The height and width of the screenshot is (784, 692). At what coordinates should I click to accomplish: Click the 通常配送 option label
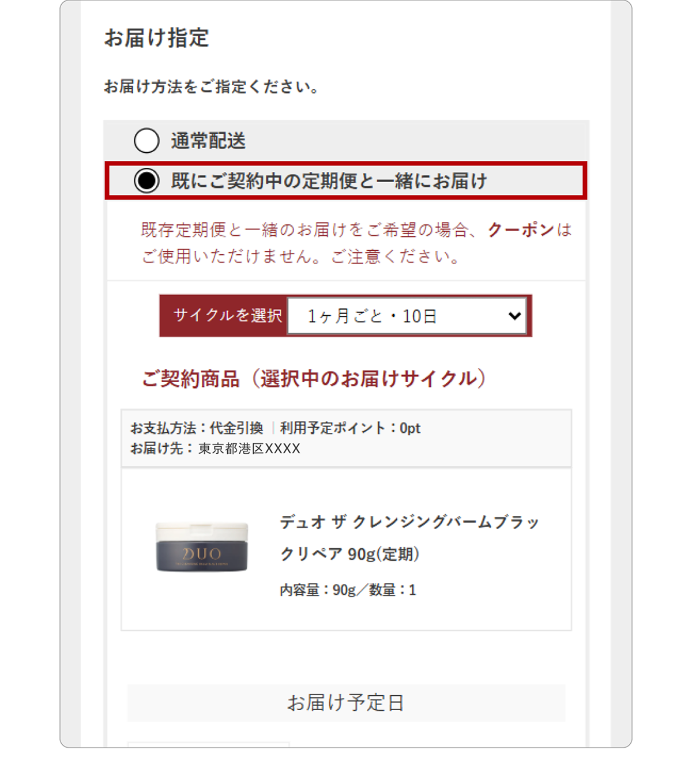click(x=208, y=141)
